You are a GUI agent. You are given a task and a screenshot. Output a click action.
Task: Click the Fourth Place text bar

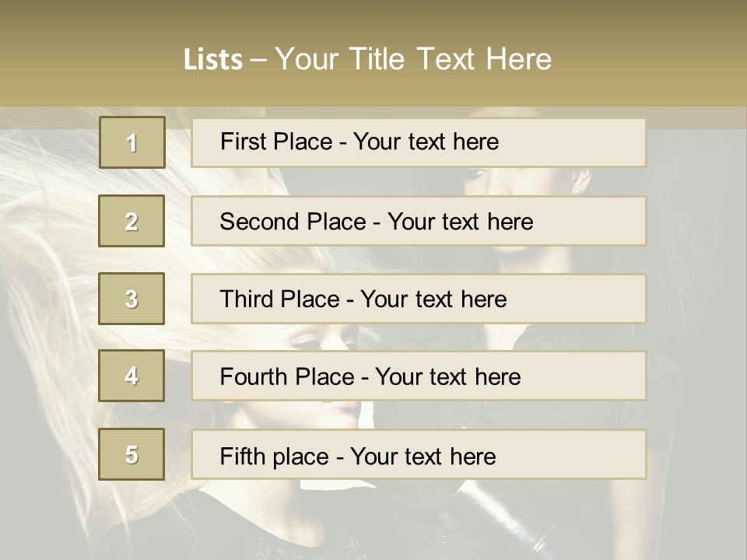[x=419, y=376]
